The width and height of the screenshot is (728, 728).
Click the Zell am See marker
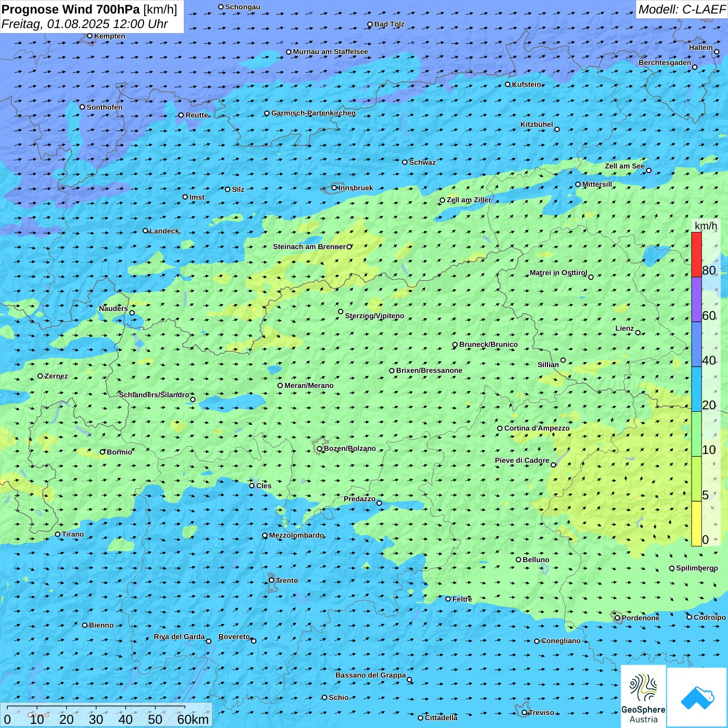point(648,171)
